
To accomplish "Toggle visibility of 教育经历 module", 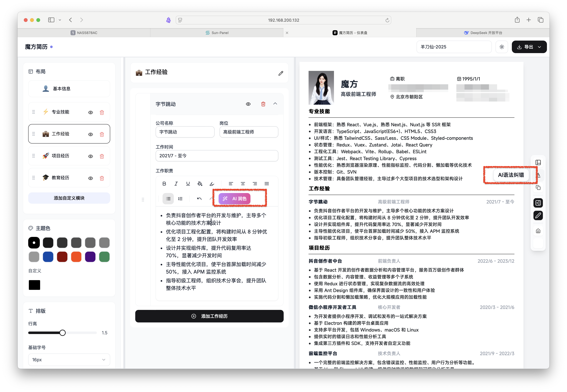I will click(90, 178).
